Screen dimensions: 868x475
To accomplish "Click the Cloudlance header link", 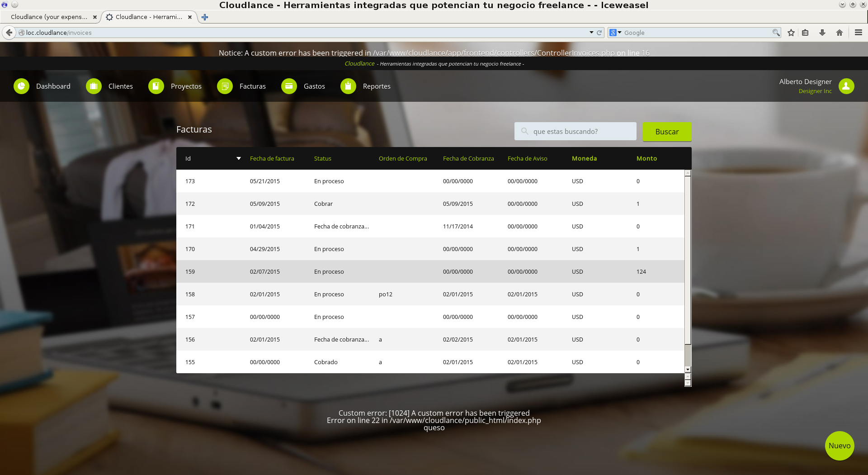I will pos(359,64).
